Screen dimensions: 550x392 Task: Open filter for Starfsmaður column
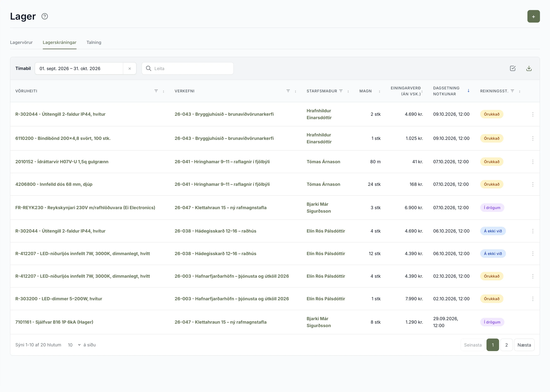[x=341, y=91]
